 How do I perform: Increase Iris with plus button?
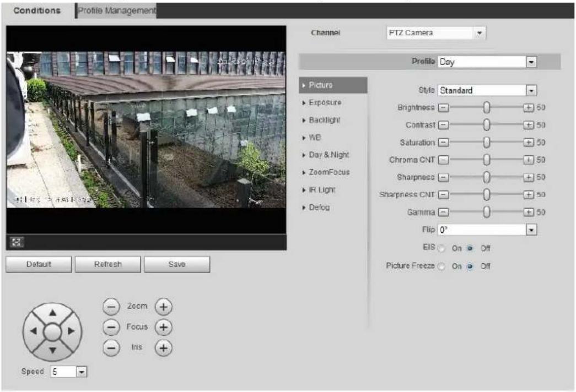[164, 347]
